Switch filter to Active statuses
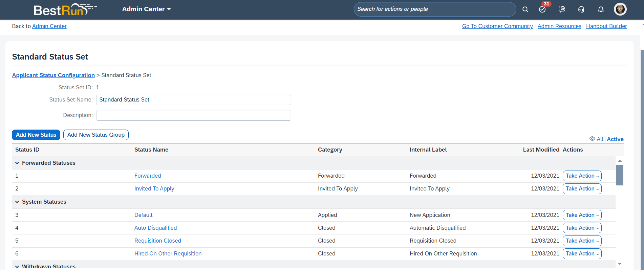Viewport: 644px width, 270px height. (x=615, y=139)
